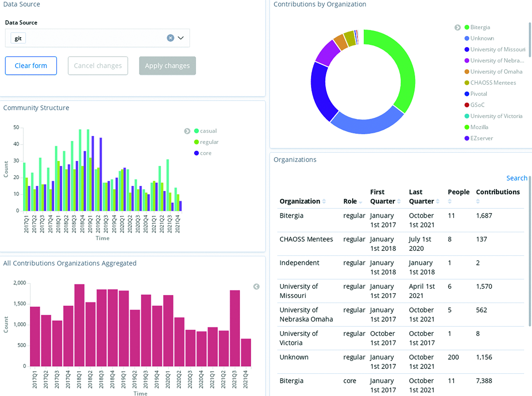Image resolution: width=532 pixels, height=396 pixels.
Task: Click the Clear form button
Action: click(31, 66)
